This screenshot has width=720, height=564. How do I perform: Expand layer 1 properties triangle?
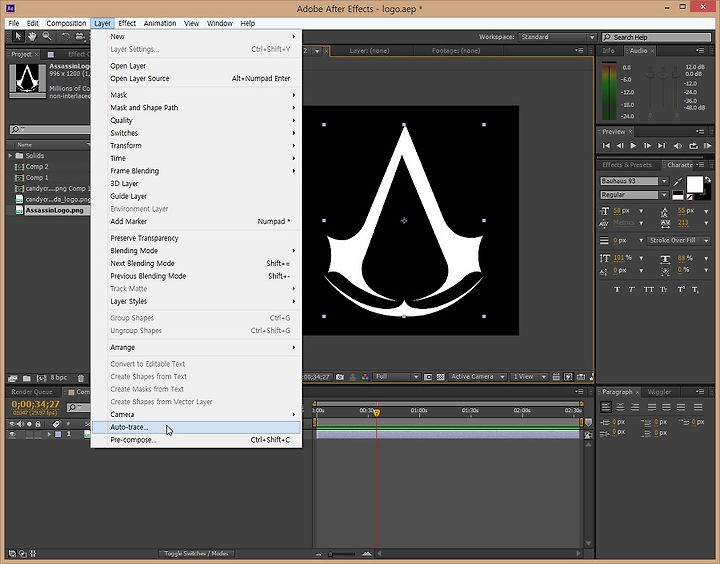coord(49,434)
